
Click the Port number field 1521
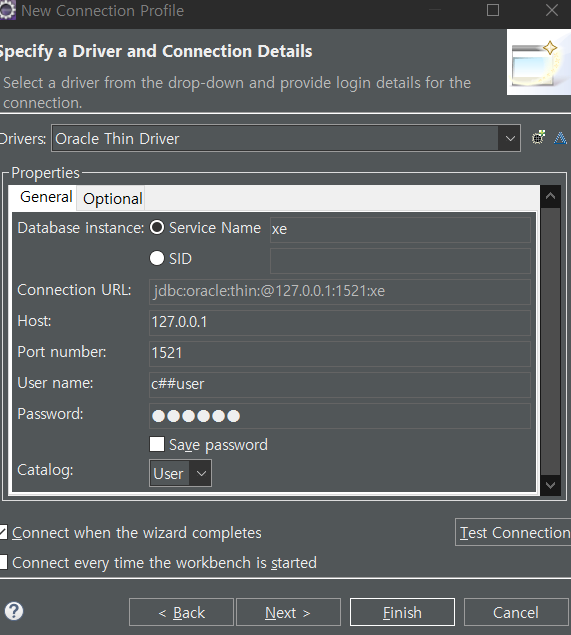tap(340, 354)
